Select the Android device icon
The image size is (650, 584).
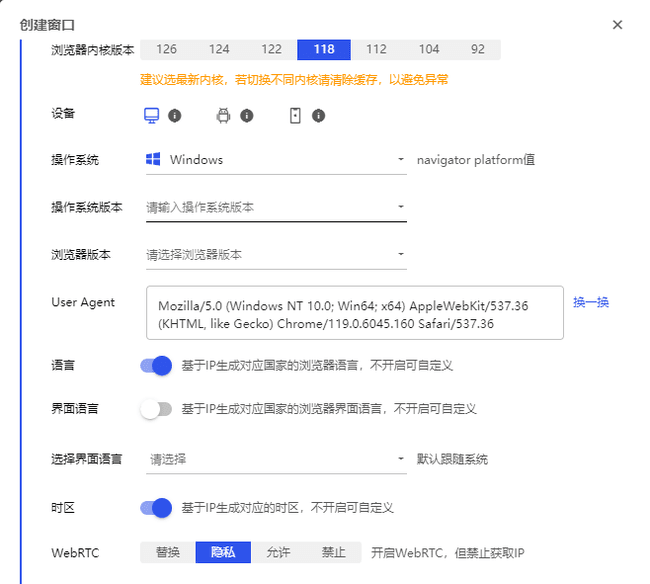tap(223, 116)
